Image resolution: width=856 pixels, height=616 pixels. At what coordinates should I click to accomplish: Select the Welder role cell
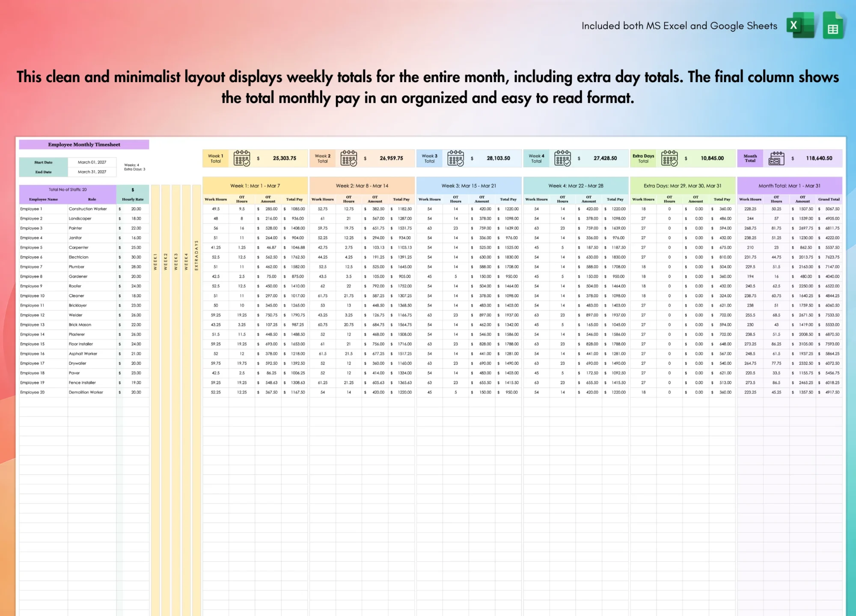tap(92, 315)
